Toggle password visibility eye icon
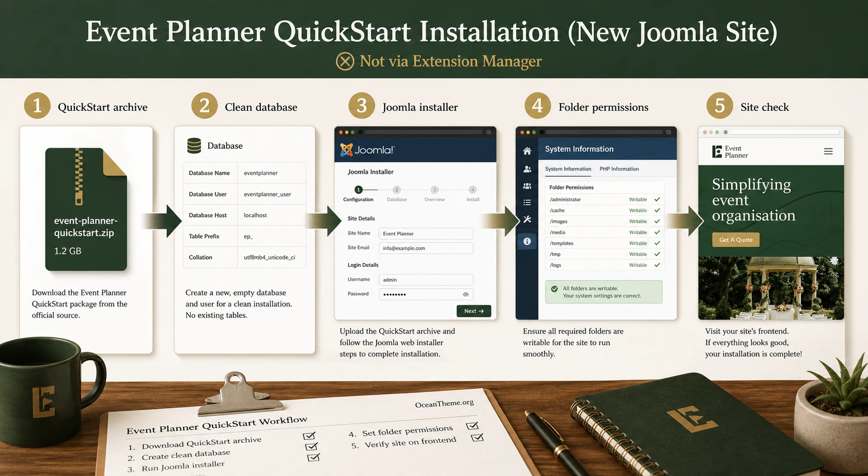 (466, 294)
